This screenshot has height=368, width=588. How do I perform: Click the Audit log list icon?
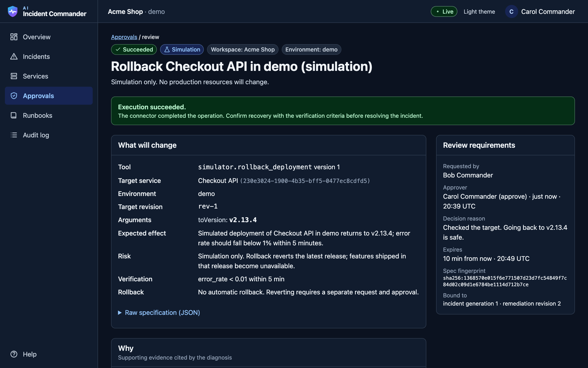[14, 135]
